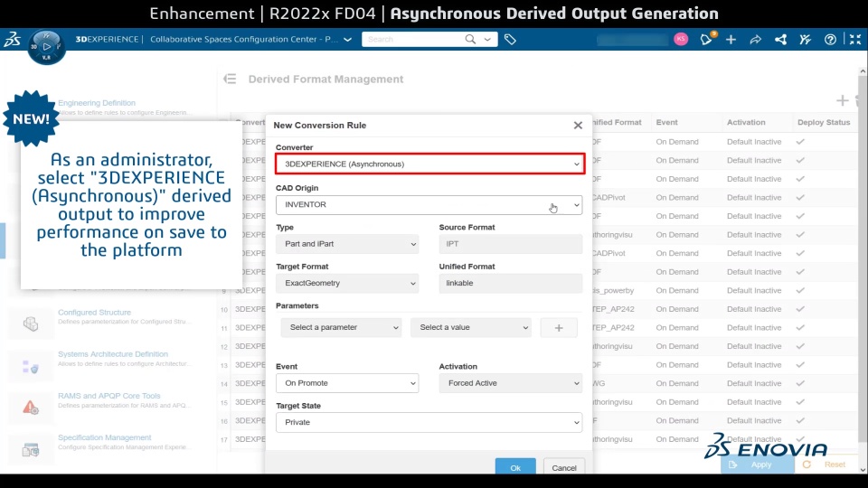The width and height of the screenshot is (868, 488).
Task: Click the Unified Format field linkable
Action: (x=510, y=283)
